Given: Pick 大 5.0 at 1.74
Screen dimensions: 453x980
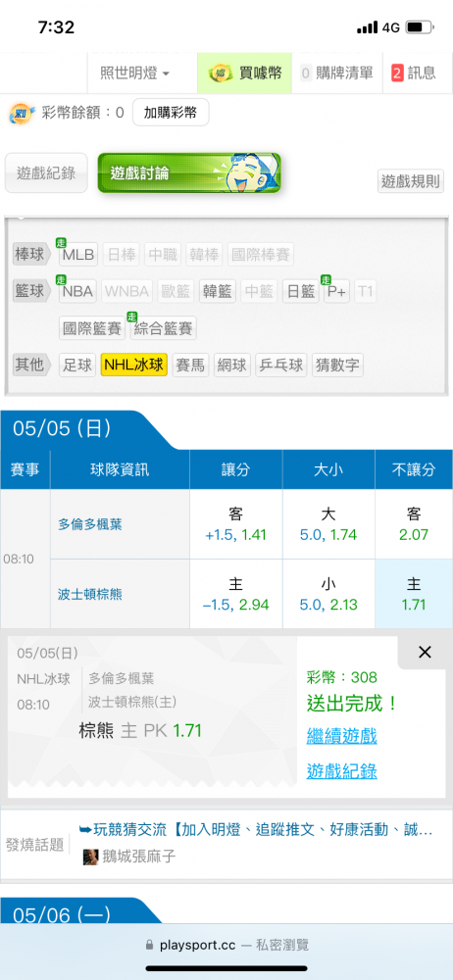Looking at the screenshot, I should click(328, 524).
